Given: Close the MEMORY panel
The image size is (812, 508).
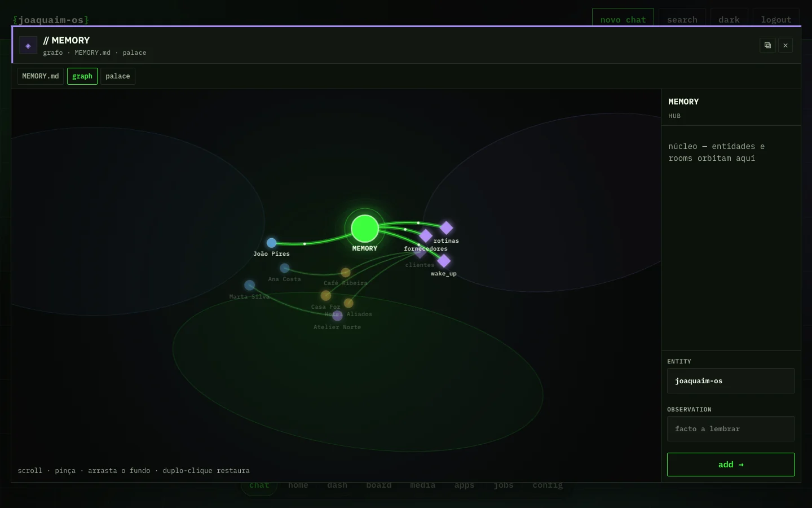Looking at the screenshot, I should (x=785, y=45).
